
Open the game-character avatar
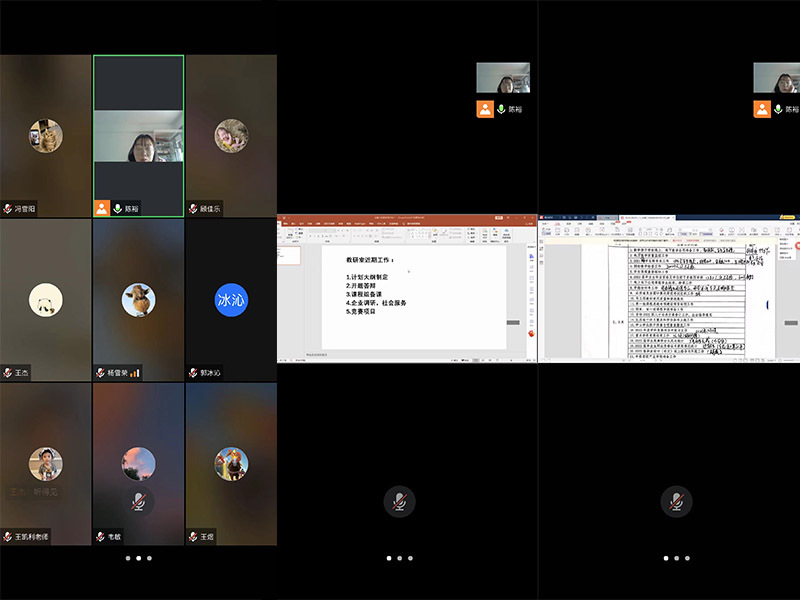231,464
